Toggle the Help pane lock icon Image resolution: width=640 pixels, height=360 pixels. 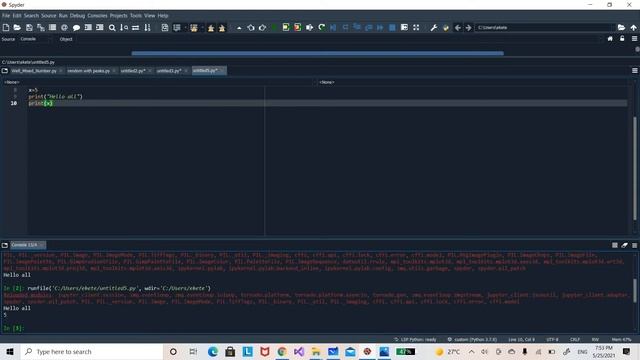[x=622, y=39]
